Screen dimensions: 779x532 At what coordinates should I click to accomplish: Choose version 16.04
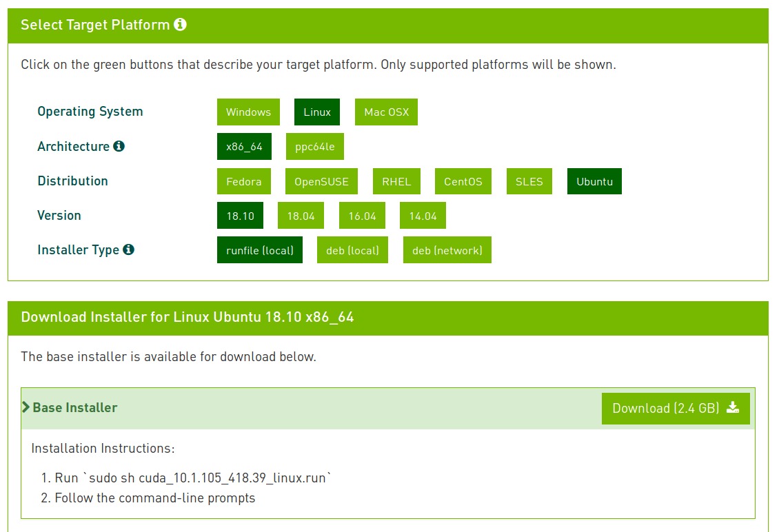pyautogui.click(x=362, y=216)
